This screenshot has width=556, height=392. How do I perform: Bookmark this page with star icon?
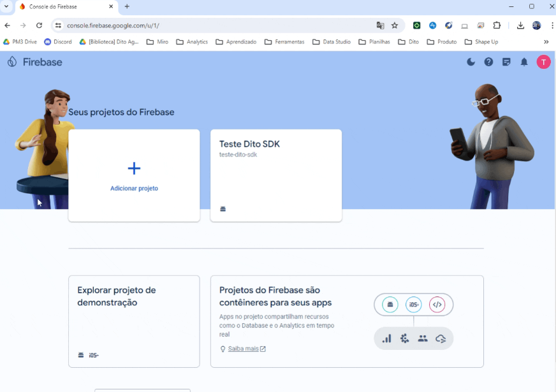tap(394, 25)
